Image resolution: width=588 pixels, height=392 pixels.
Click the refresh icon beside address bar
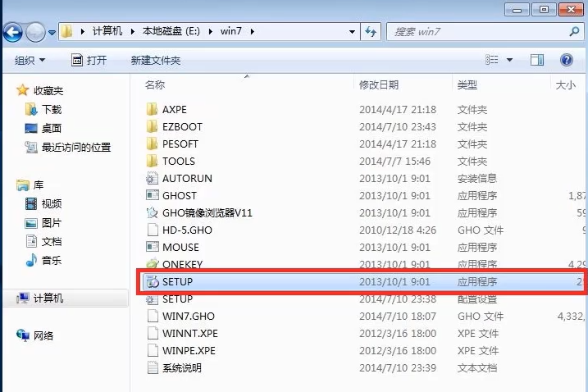tap(371, 31)
